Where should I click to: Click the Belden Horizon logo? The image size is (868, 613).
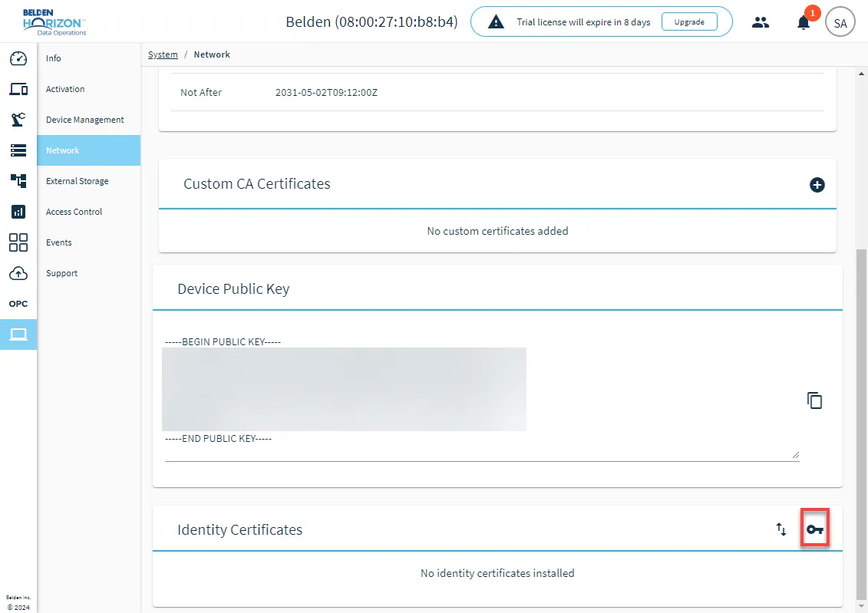click(x=54, y=22)
